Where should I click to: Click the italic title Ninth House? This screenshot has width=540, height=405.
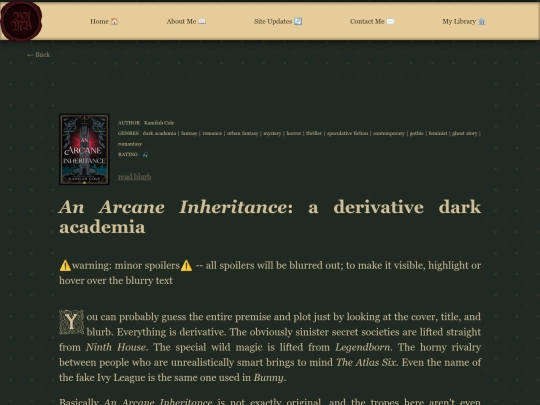116,347
